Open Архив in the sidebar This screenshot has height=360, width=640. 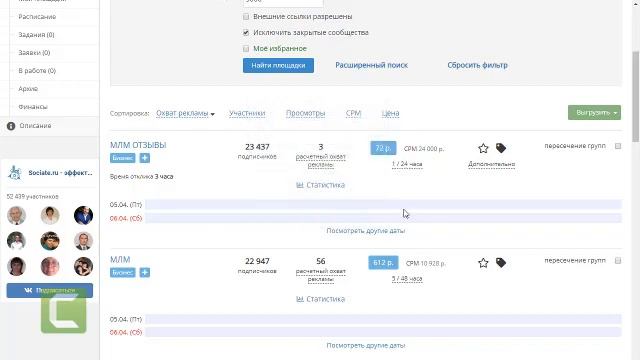[x=28, y=89]
